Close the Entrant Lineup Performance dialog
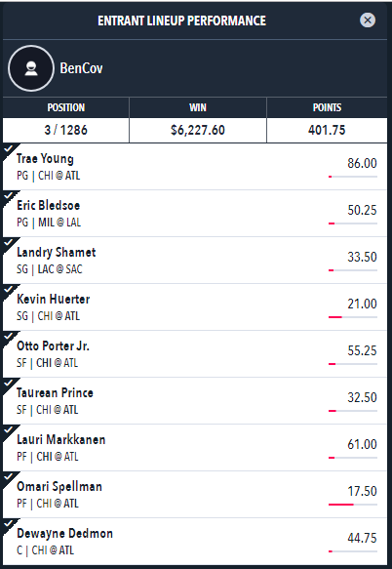Screen dimensions: 392x569 click(368, 20)
